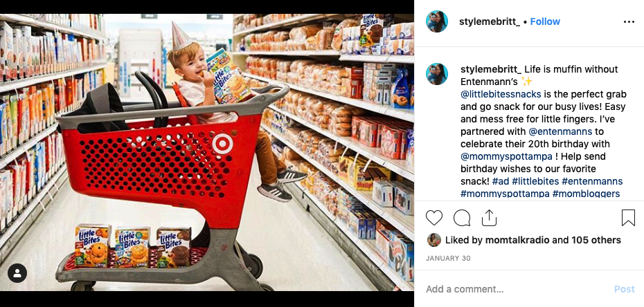Viewport: 644px width, 307px height.
Task: Open avatar next to the caption
Action: tap(436, 74)
